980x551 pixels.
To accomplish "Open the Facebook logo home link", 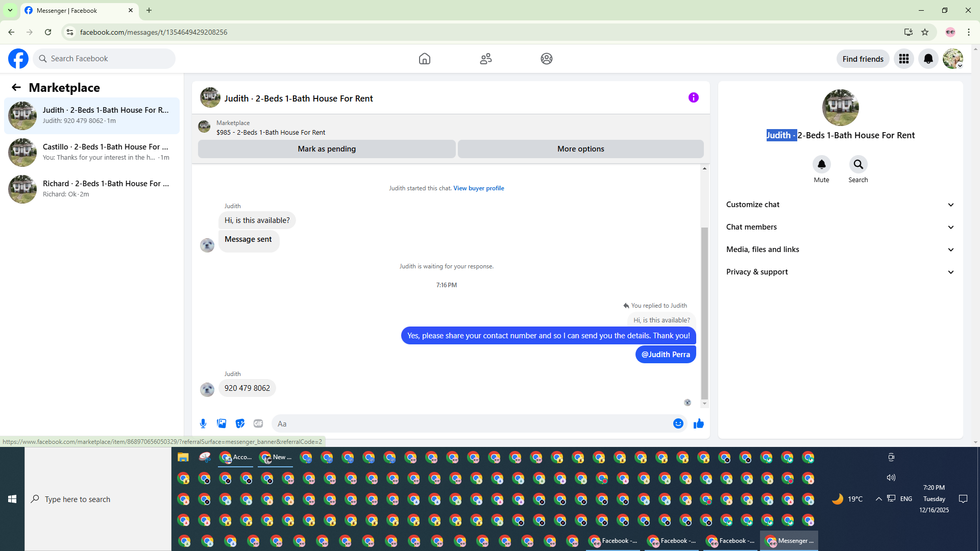I will [x=18, y=59].
